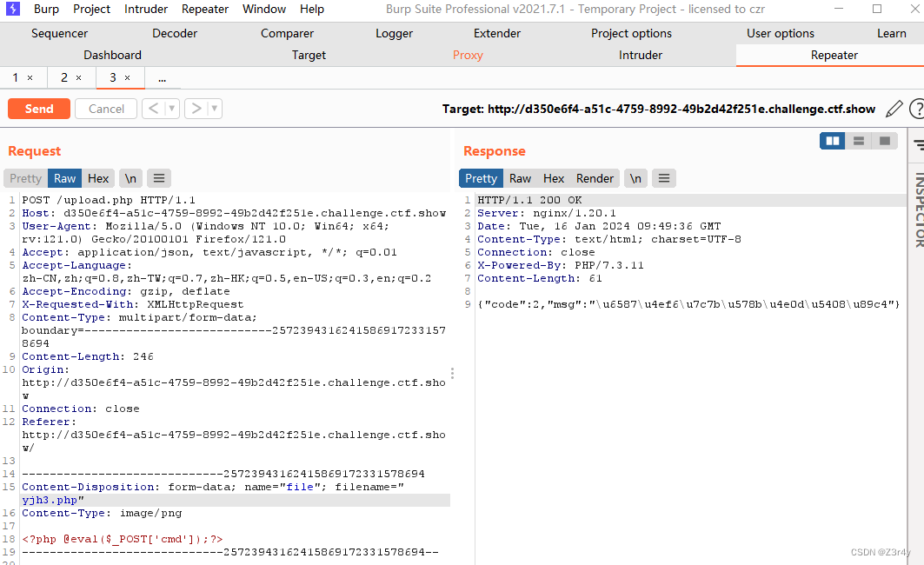Switch to Intruder main tab

641,55
